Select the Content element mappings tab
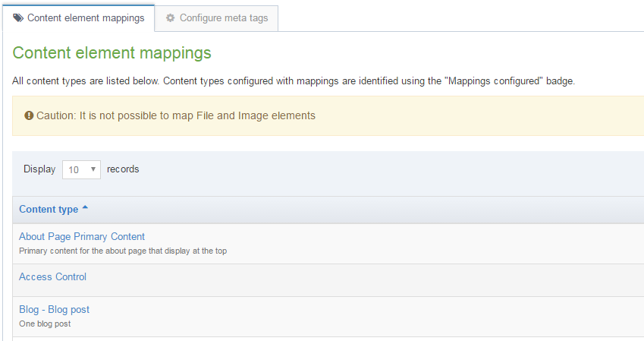This screenshot has width=644, height=341. [x=78, y=18]
